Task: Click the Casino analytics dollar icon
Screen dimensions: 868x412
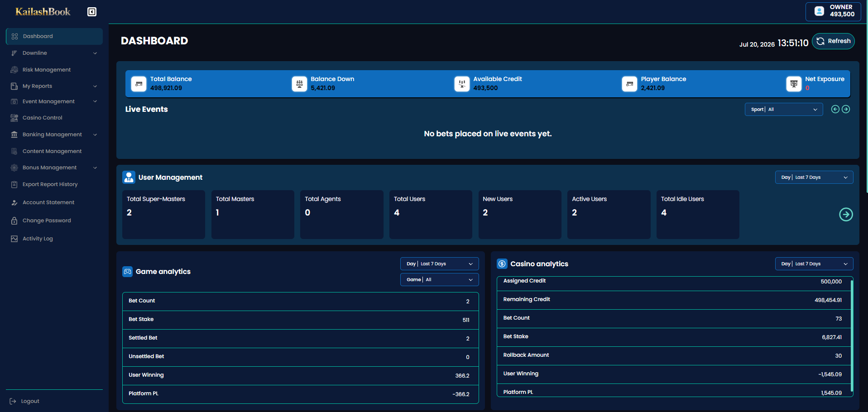Action: pos(502,264)
